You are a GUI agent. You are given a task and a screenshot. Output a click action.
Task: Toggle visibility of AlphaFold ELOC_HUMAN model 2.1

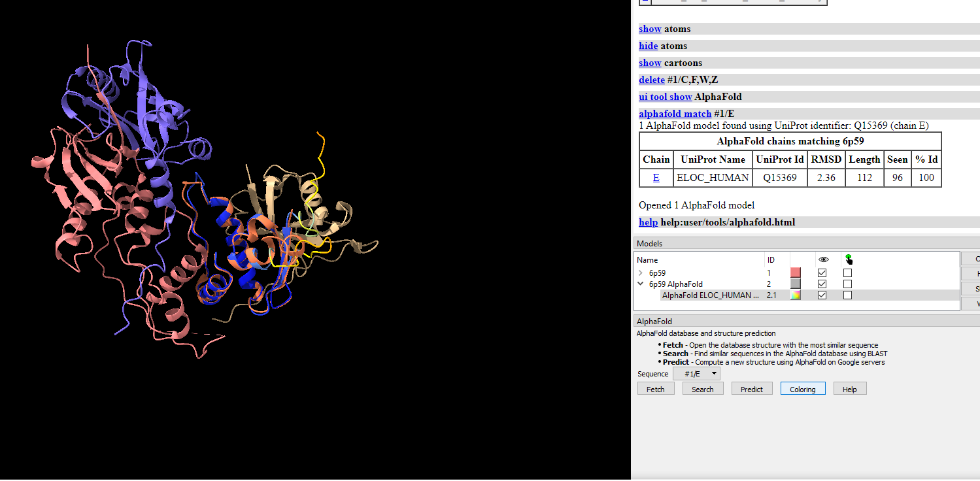pos(822,295)
